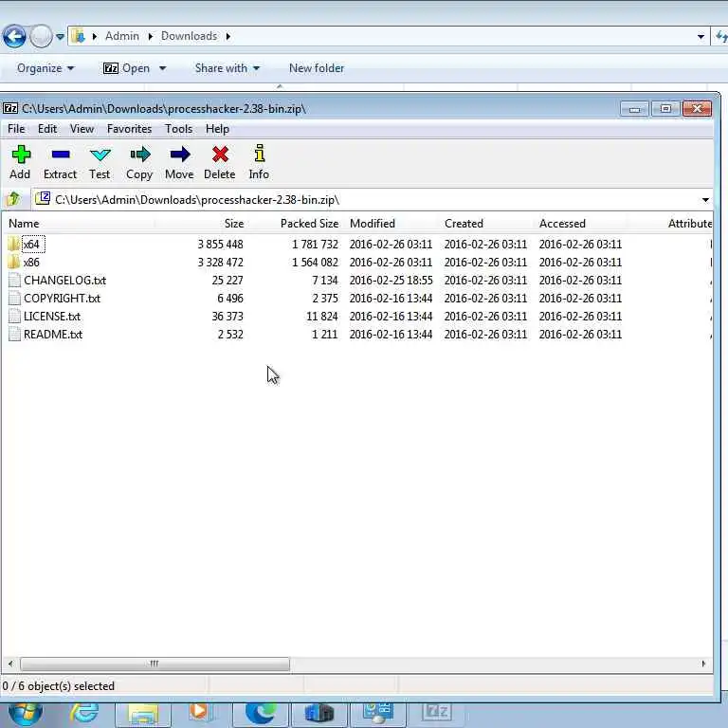
Task: Click Open with 7-Zip button
Action: pos(127,68)
